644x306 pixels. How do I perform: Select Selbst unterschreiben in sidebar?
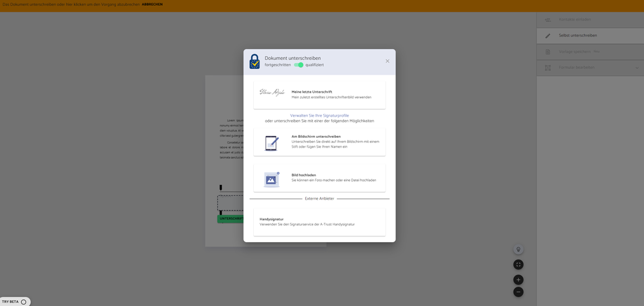pyautogui.click(x=590, y=35)
